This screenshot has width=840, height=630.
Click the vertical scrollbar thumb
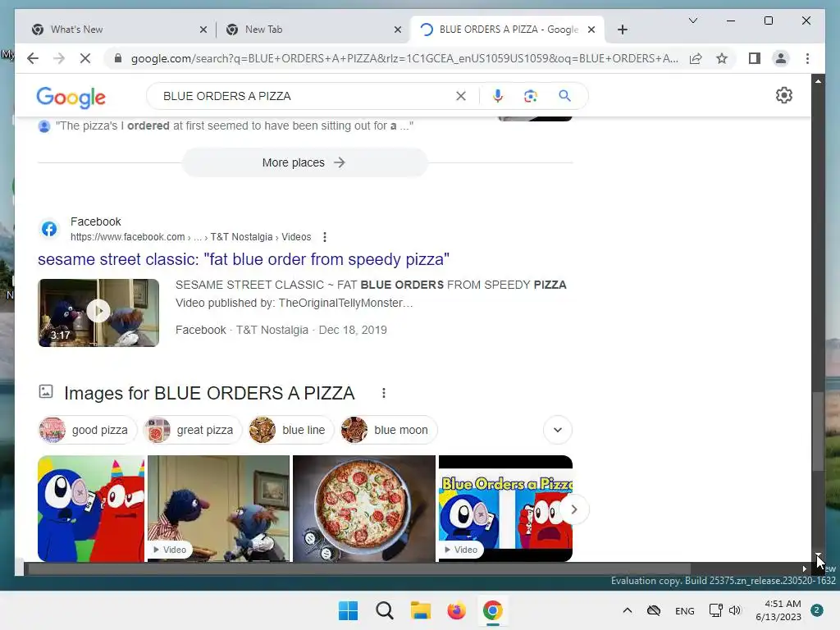coord(818,431)
